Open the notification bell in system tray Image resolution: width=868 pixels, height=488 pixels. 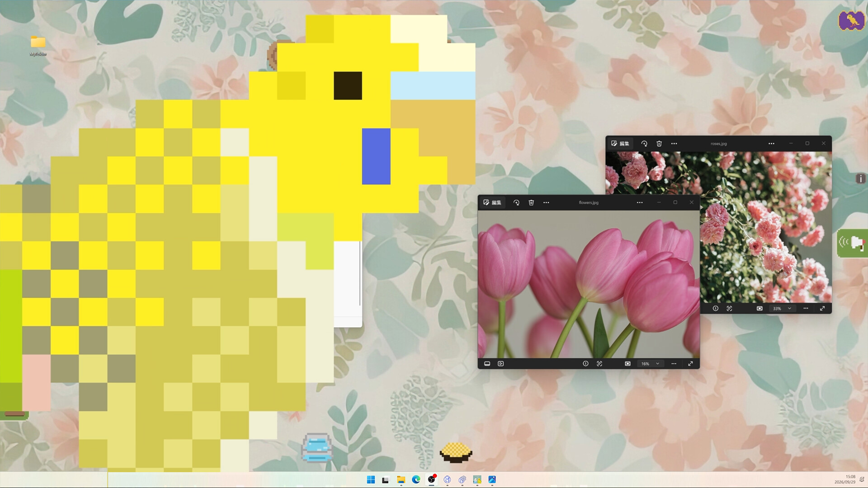coord(862,479)
